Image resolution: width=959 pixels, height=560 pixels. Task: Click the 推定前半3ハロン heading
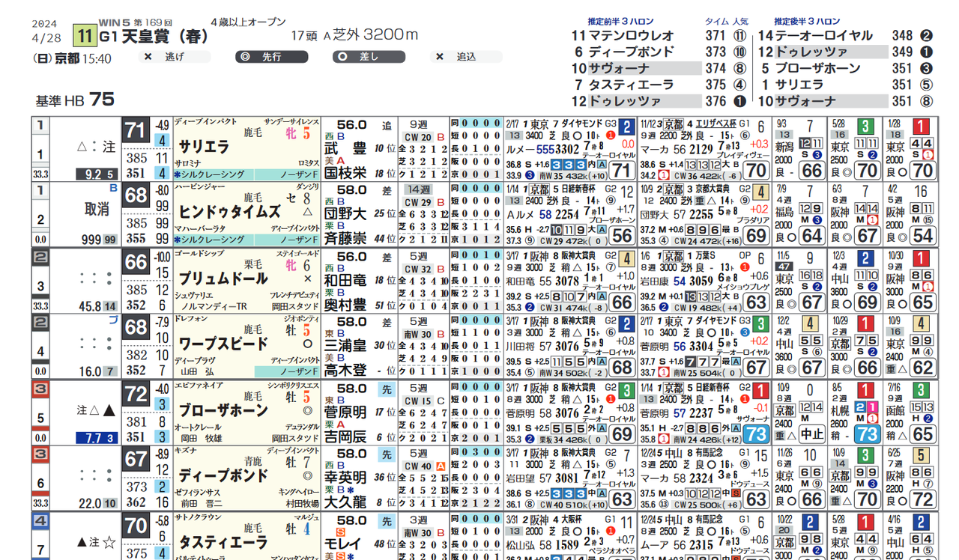pos(620,22)
